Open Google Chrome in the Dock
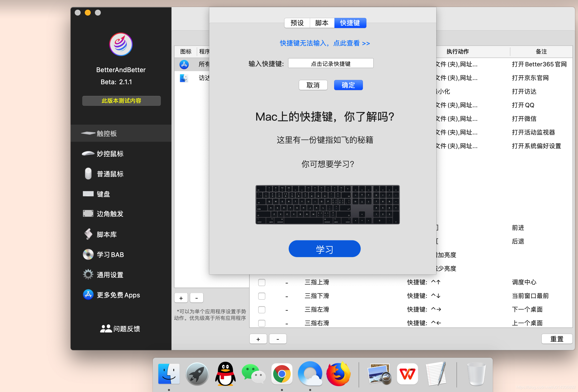The width and height of the screenshot is (578, 392). pyautogui.click(x=282, y=374)
